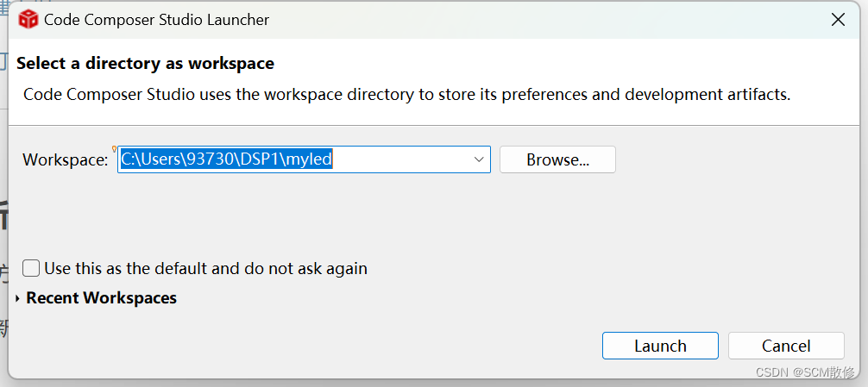
Task: Cancel the workspace selection dialog
Action: click(x=786, y=346)
